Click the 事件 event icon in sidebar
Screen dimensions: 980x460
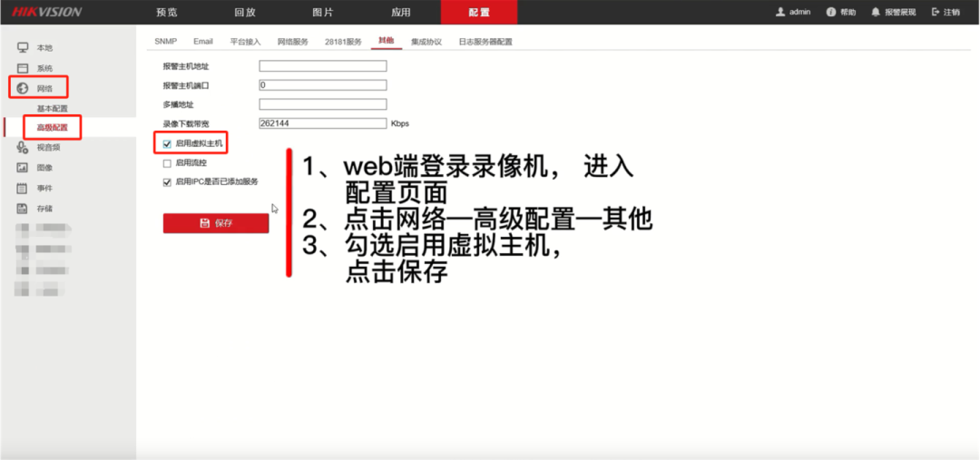click(x=23, y=188)
